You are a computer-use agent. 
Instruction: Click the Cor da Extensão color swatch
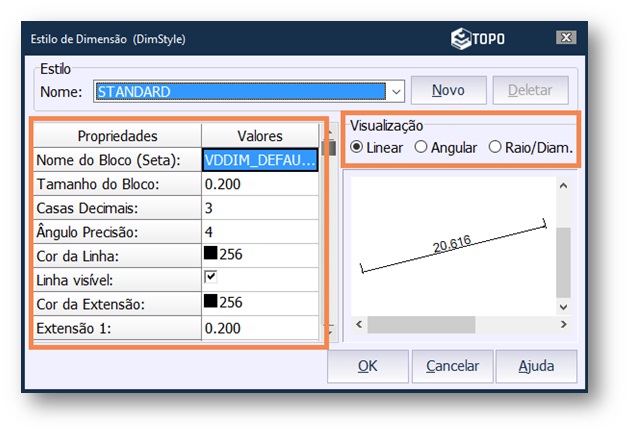click(212, 303)
